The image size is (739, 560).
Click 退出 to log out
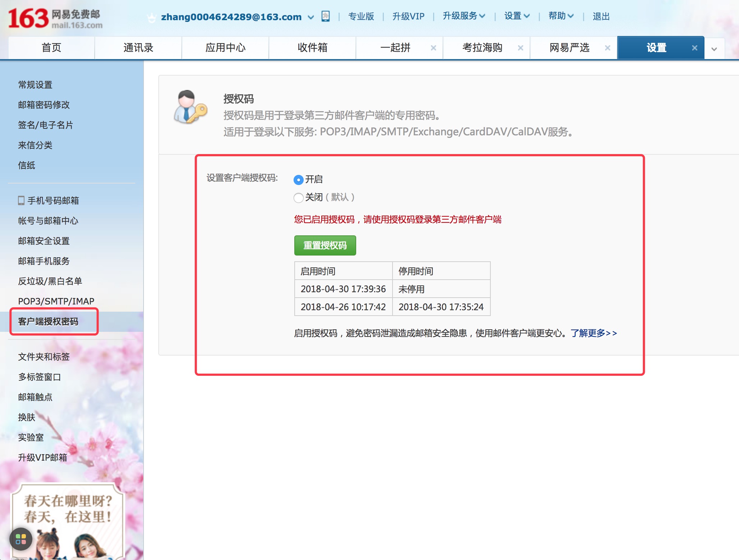tap(601, 16)
